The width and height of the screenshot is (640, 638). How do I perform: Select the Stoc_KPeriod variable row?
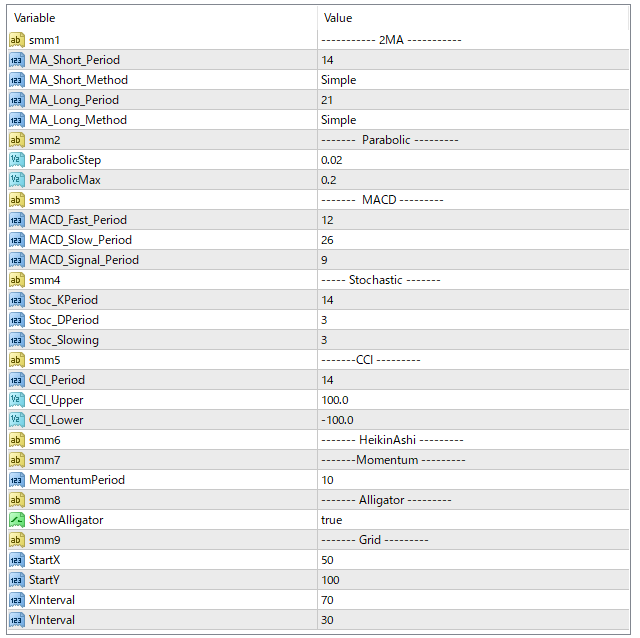pyautogui.click(x=63, y=300)
